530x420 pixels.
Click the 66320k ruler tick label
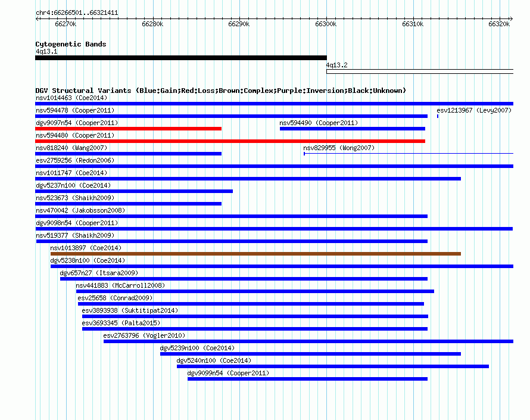[x=499, y=24]
